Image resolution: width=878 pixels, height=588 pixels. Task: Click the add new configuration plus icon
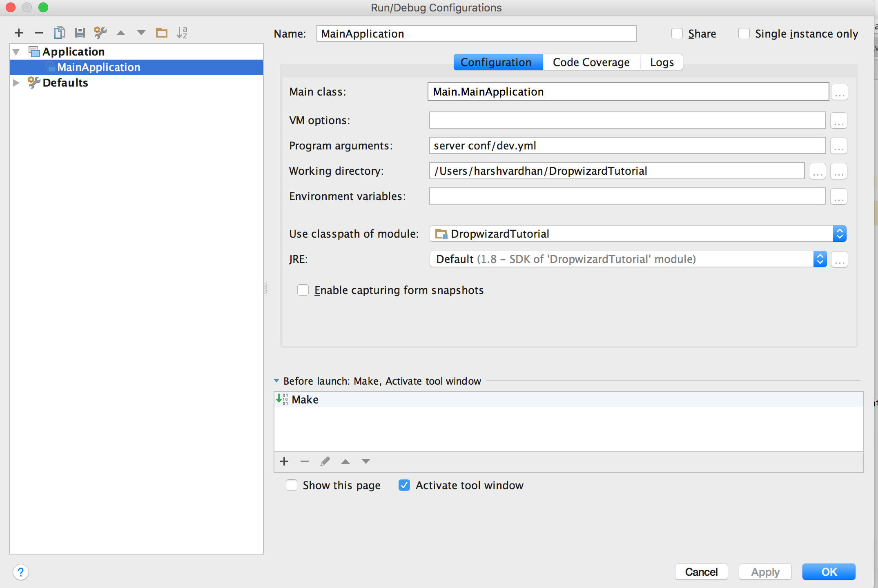tap(19, 33)
